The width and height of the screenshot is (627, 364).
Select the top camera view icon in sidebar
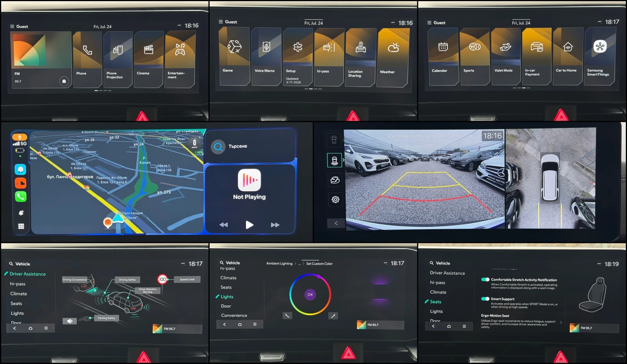(x=334, y=140)
